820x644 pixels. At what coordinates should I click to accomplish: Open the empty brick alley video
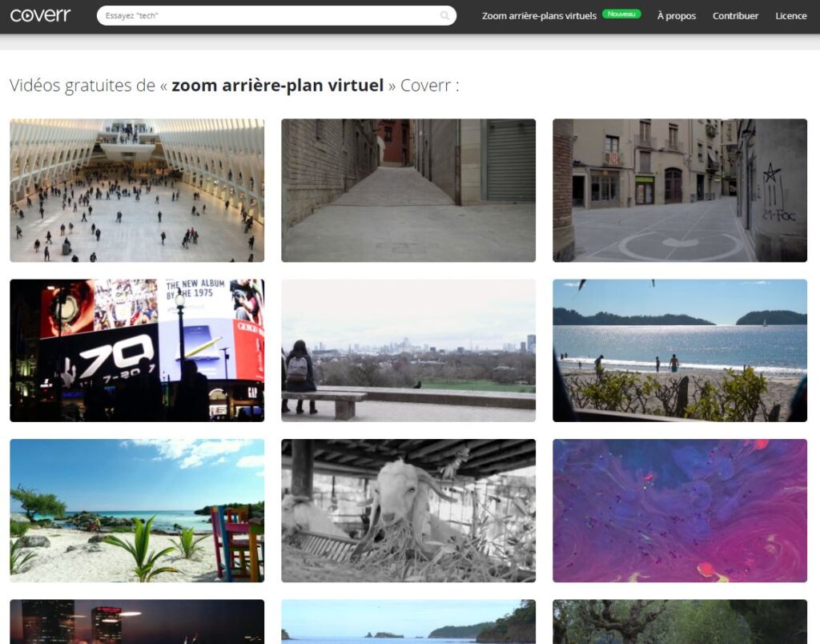click(408, 191)
